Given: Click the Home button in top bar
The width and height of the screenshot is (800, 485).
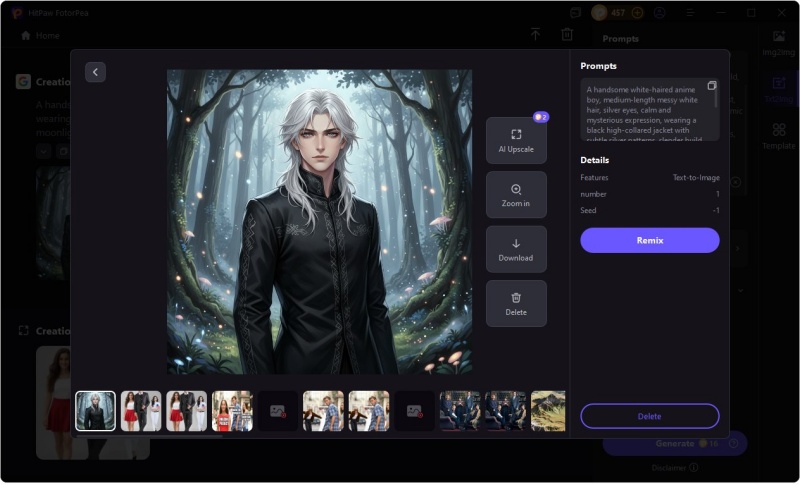Looking at the screenshot, I should (40, 36).
